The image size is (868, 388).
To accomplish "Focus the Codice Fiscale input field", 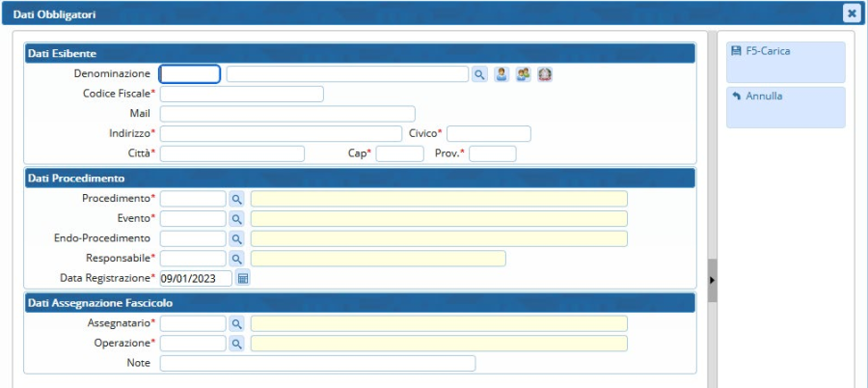I will click(241, 94).
